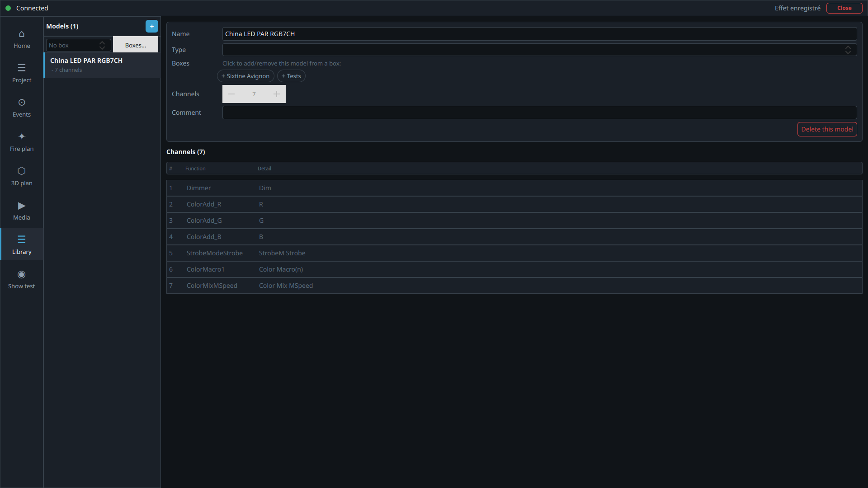Open the Media play icon
The image size is (868, 488).
tap(22, 206)
